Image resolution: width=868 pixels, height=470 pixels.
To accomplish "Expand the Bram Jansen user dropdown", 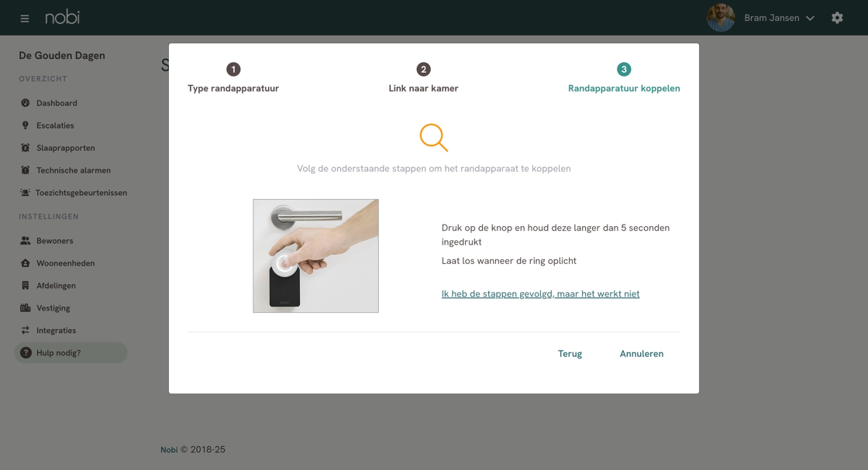I will 810,19.
